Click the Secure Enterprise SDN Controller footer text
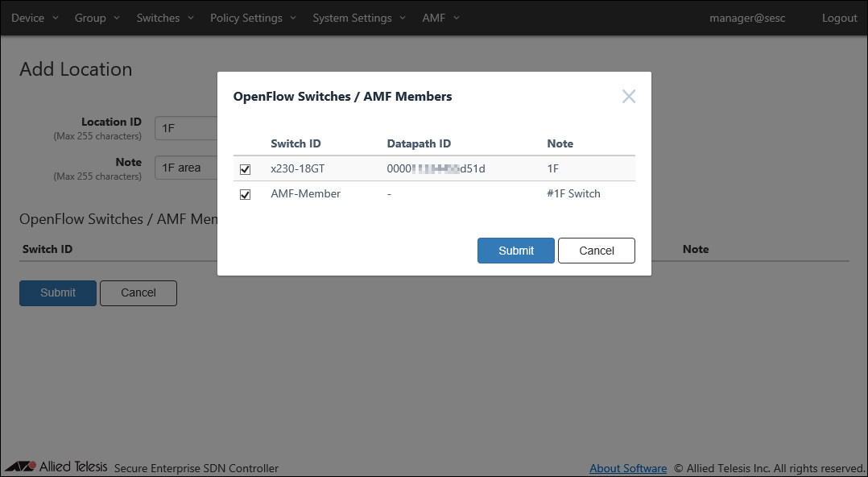Viewport: 868px width, 477px height. (x=196, y=468)
